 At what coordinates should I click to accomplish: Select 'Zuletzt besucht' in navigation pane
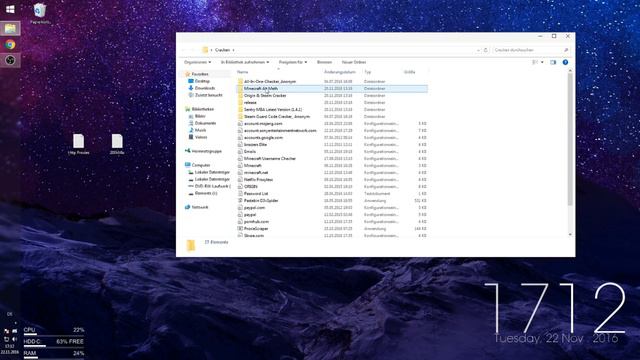pyautogui.click(x=209, y=95)
